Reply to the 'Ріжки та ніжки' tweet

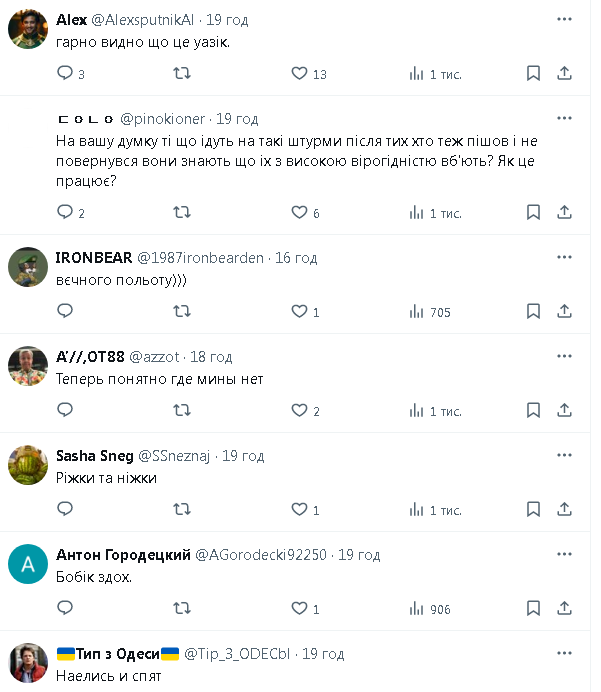pyautogui.click(x=66, y=509)
